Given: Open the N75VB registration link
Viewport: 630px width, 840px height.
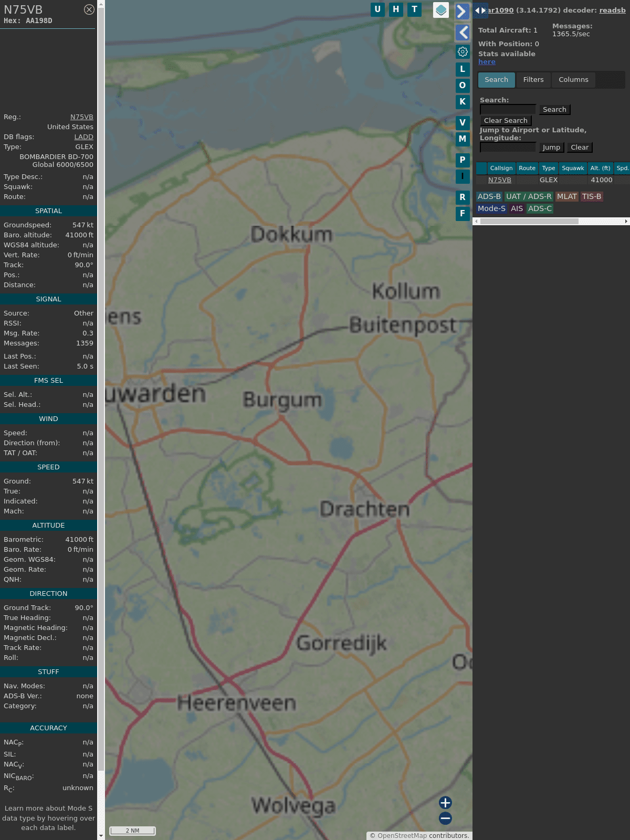Looking at the screenshot, I should click(82, 117).
